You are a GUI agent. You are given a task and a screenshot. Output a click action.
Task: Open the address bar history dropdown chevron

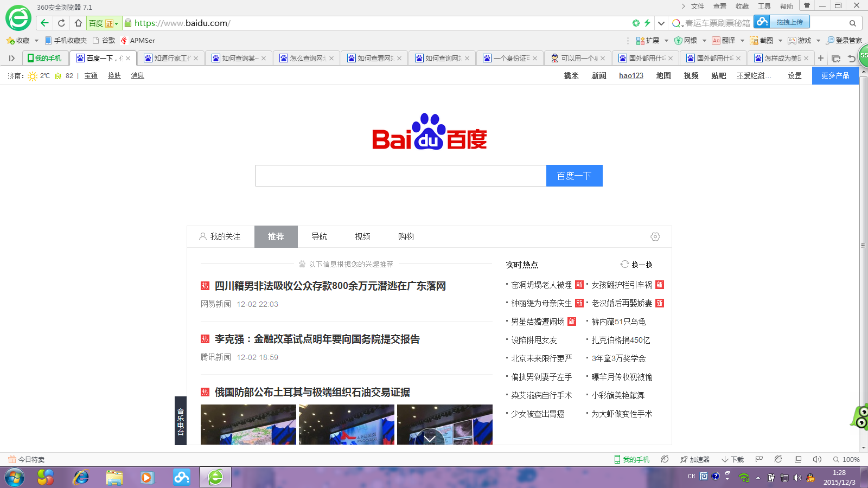pos(661,23)
